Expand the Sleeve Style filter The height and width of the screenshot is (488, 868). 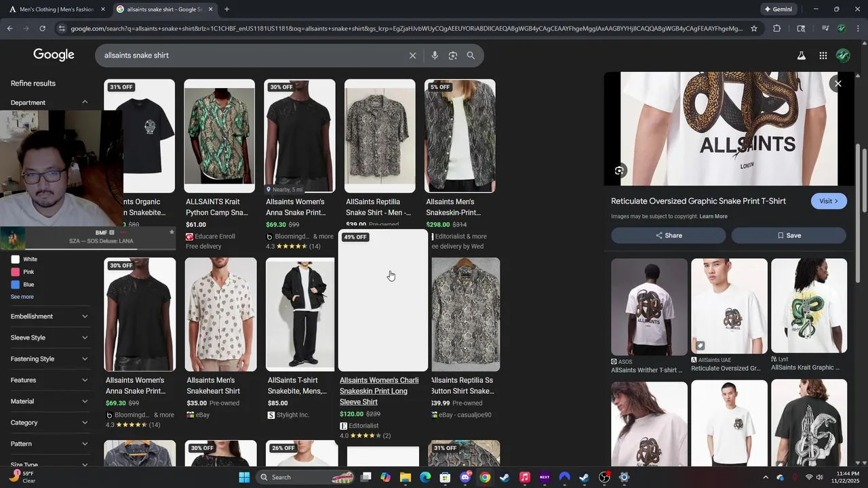tap(49, 338)
